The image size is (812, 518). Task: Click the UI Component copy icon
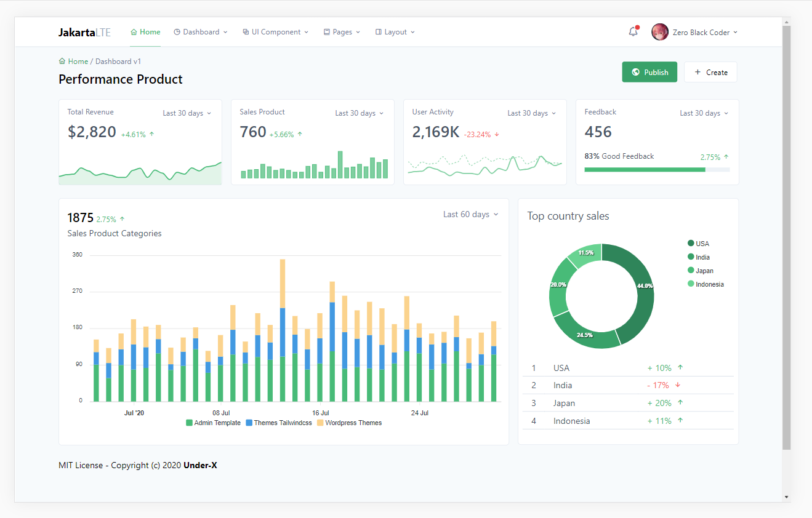[x=246, y=32]
